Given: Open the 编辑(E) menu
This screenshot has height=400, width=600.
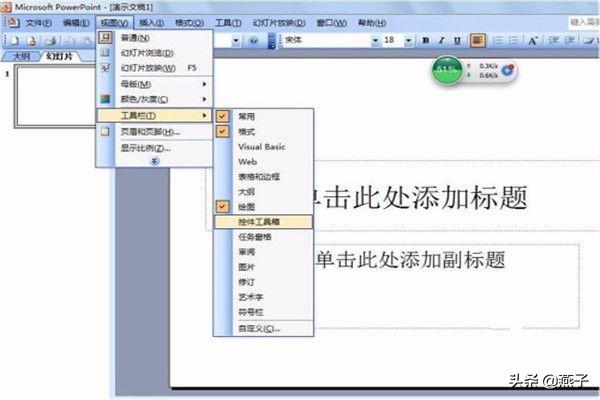Looking at the screenshot, I should tap(76, 23).
